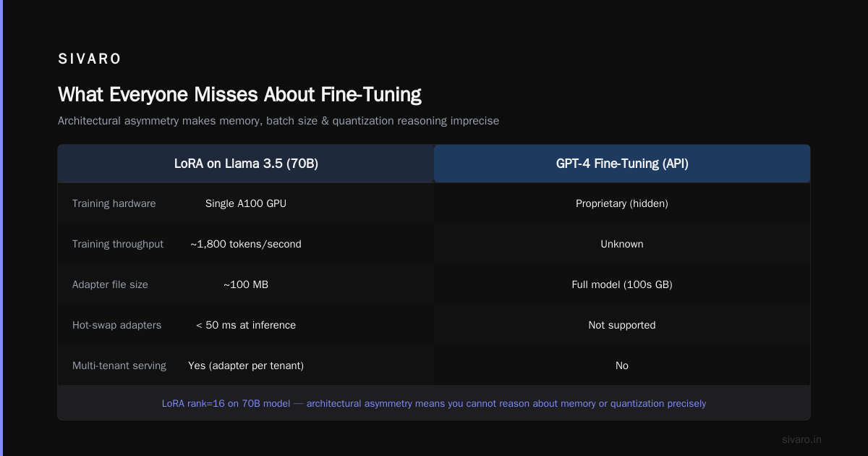
Task: Click the 'Not supported' cell
Action: 622,325
